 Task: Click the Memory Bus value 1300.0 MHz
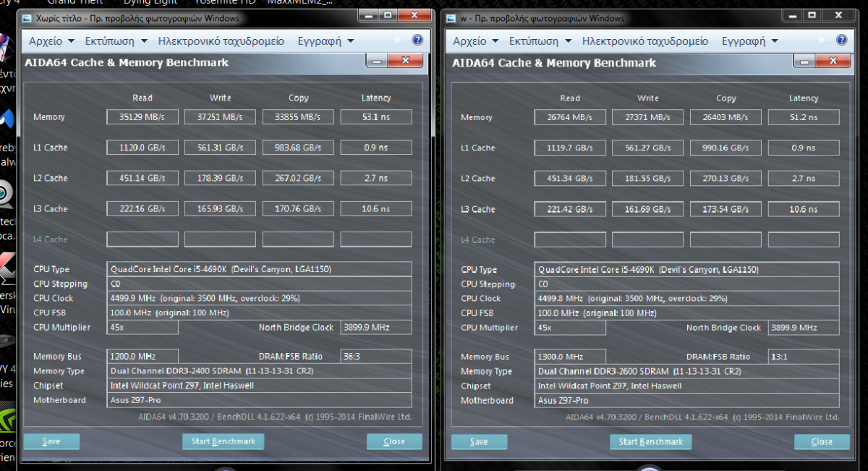pos(570,357)
